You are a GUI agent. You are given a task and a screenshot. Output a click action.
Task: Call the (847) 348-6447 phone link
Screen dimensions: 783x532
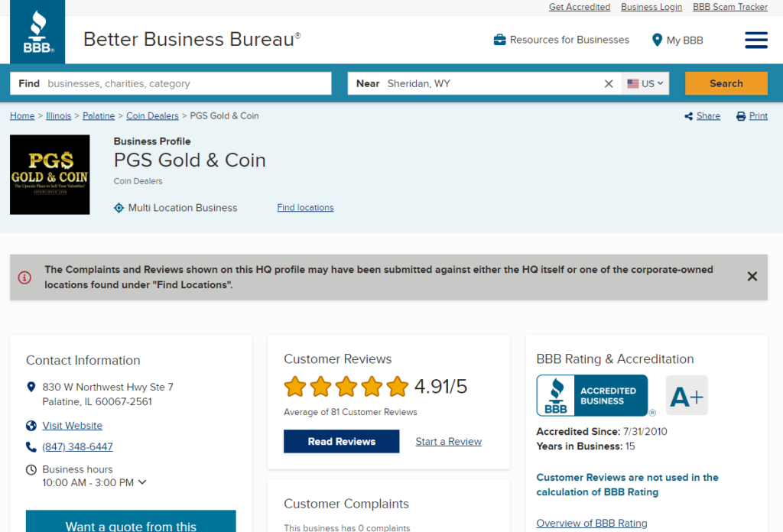click(x=77, y=446)
